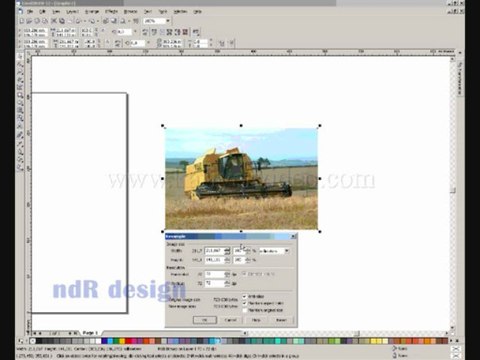
Task: Open the File menu
Action: coord(30,11)
